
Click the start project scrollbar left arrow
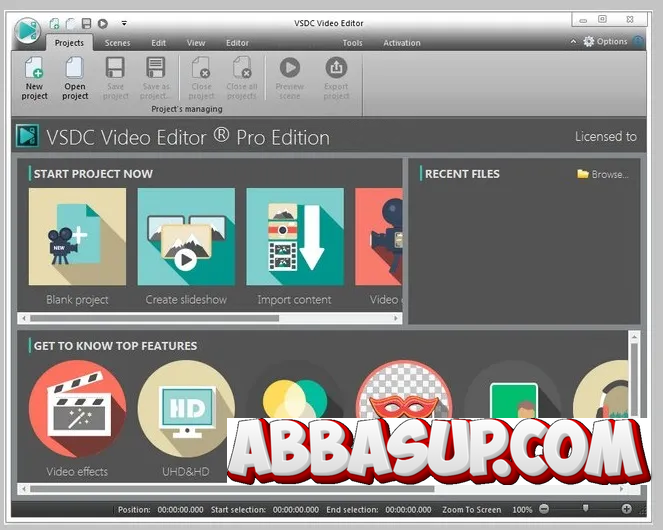[24, 318]
